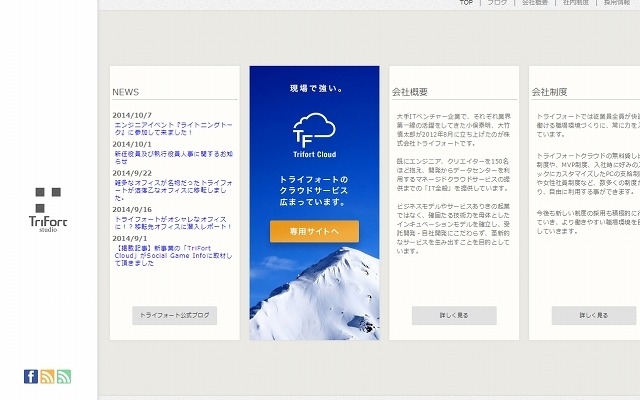Click the 2014/10/1 news date

132,144
